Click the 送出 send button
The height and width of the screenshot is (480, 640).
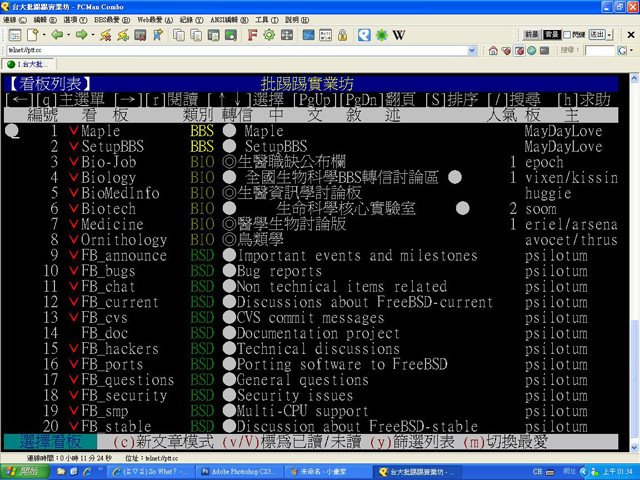click(x=597, y=35)
